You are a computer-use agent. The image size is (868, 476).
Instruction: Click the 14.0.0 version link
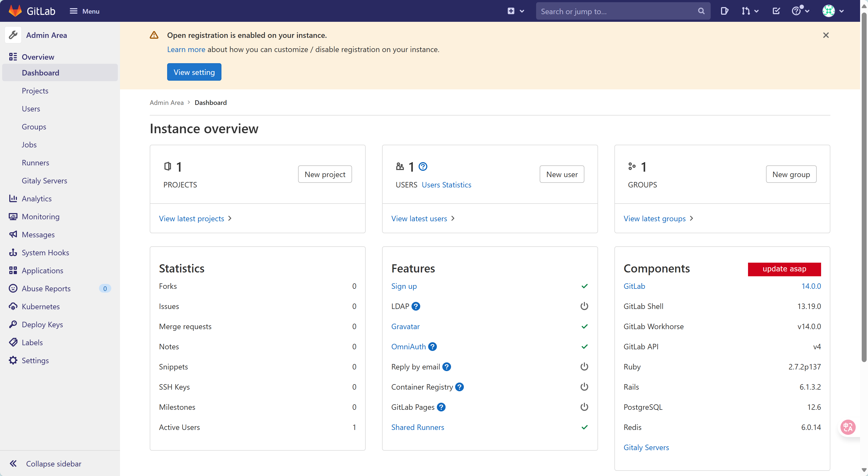pos(811,286)
